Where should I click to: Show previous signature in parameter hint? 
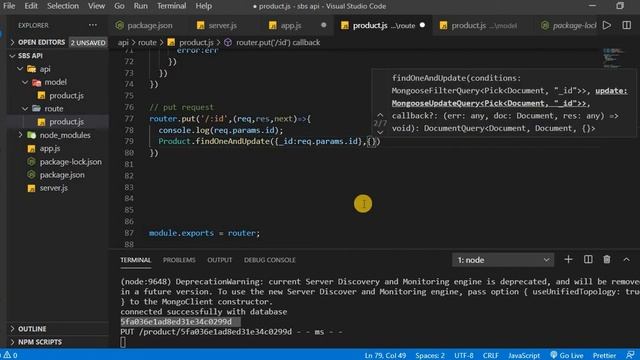pyautogui.click(x=380, y=115)
